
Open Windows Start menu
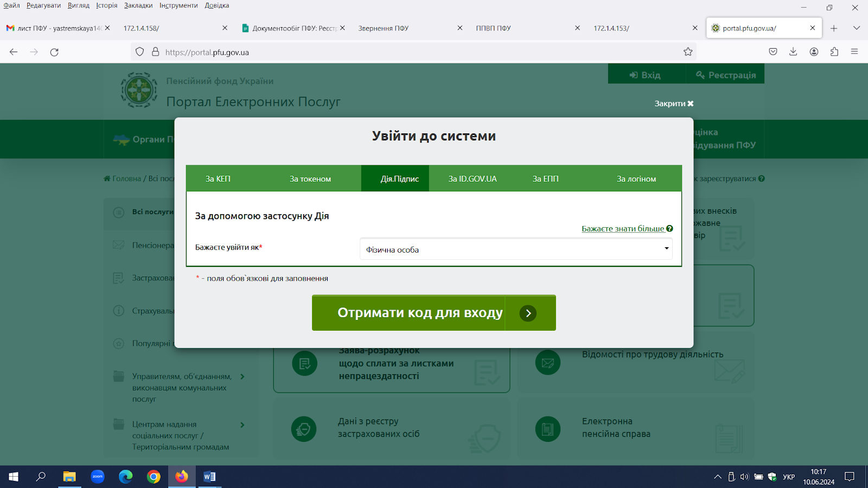(x=14, y=477)
